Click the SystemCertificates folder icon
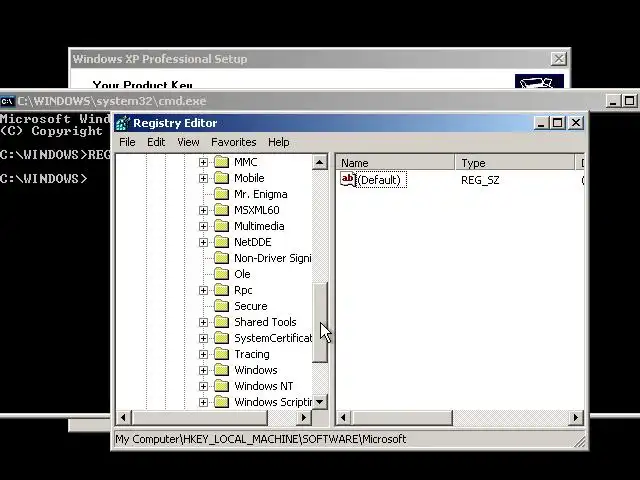 222,338
